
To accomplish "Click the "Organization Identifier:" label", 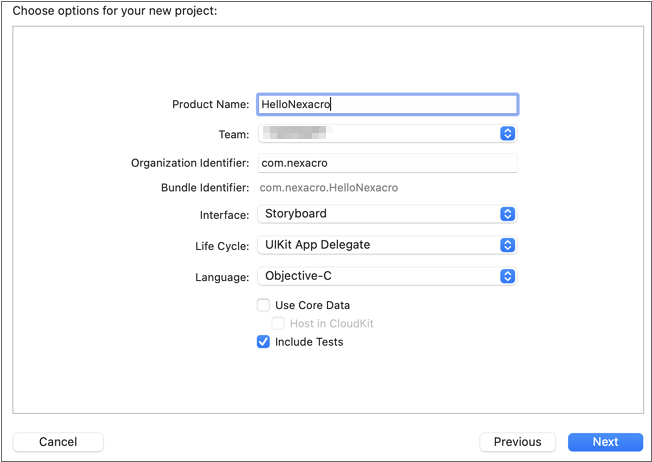I will coord(190,163).
